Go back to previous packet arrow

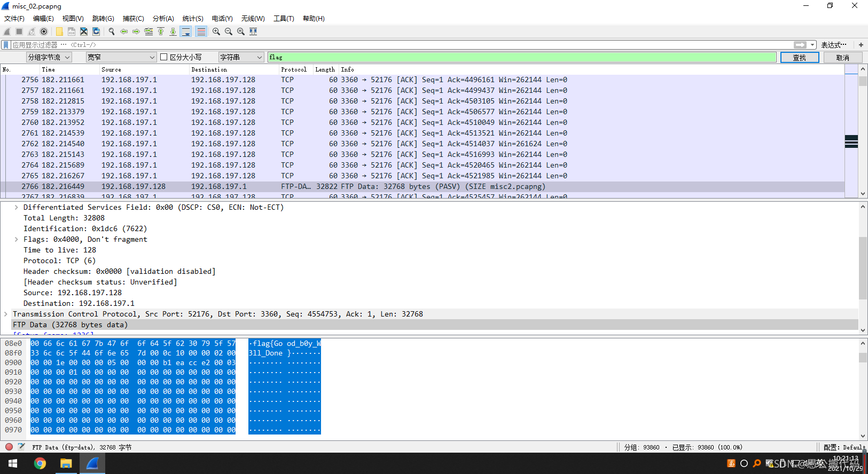[124, 31]
